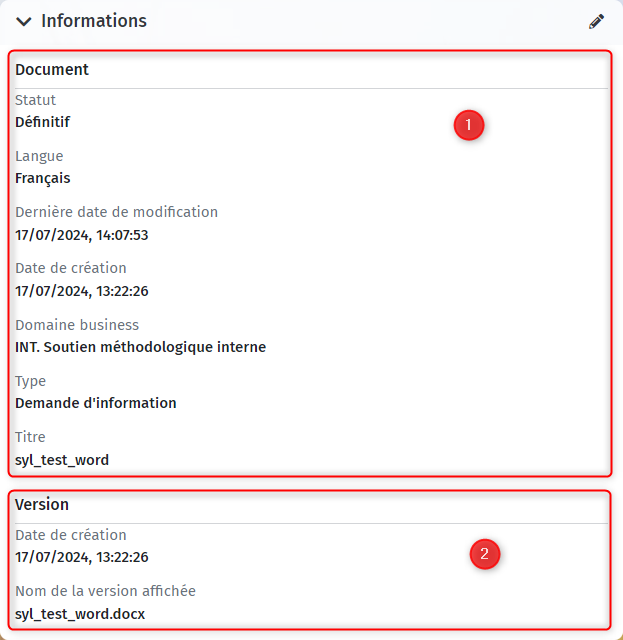Click the syl_test_word.docx version name

pos(80,614)
